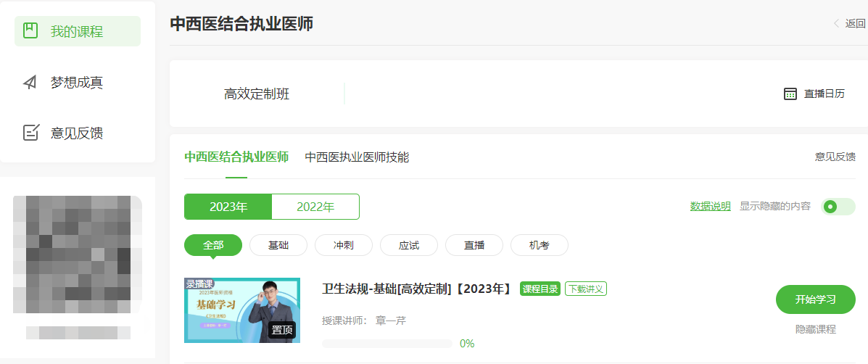Switch to 中西医执业医师技能 tab
This screenshot has height=364, width=868.
(x=357, y=157)
